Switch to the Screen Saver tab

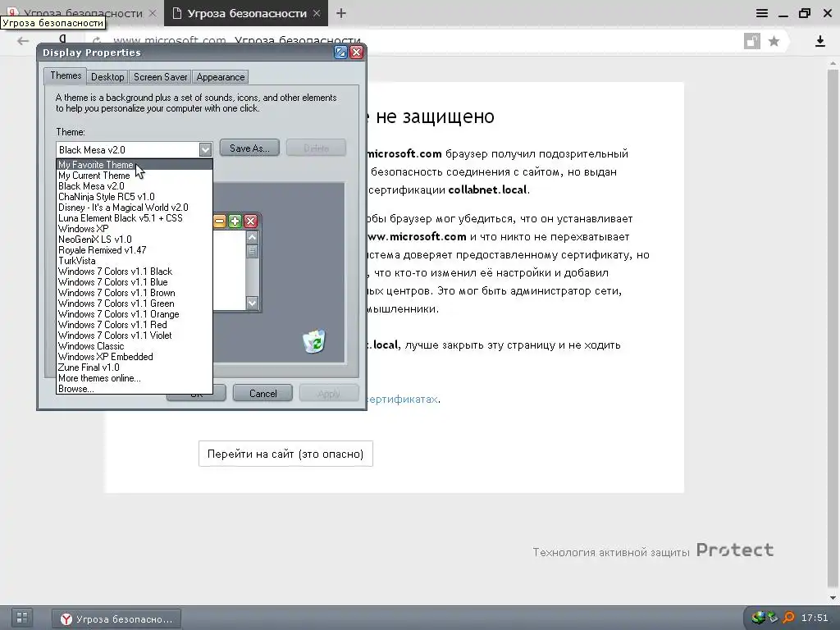[160, 76]
